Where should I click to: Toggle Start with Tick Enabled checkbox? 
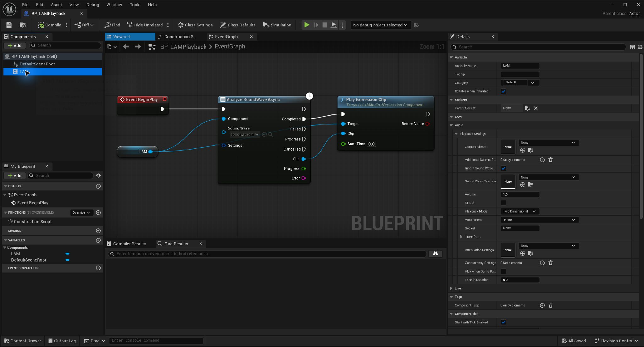[x=503, y=322]
